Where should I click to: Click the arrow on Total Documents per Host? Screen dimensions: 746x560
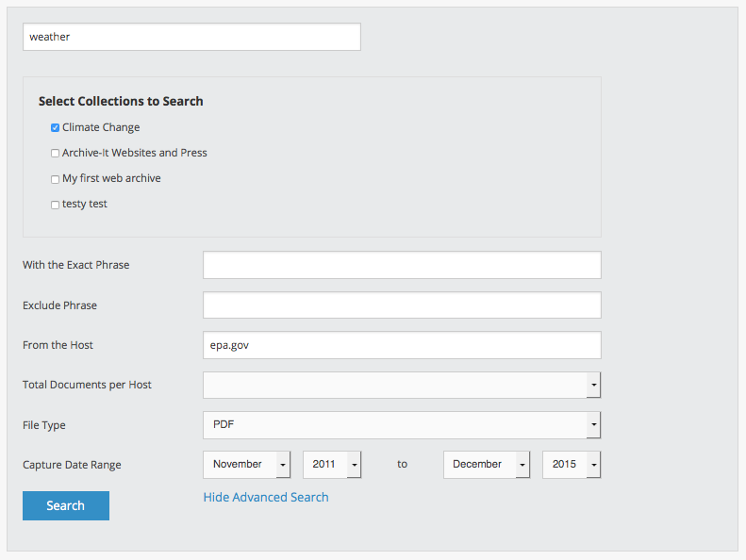pos(593,385)
